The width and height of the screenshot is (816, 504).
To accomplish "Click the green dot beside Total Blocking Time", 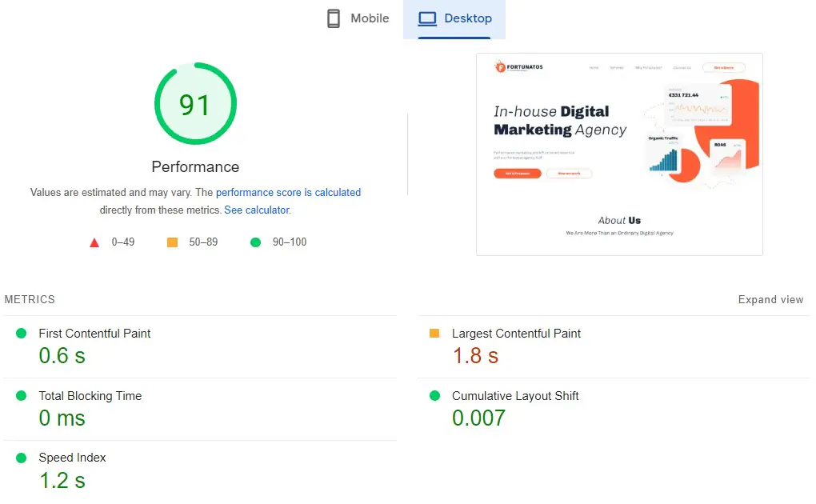I will 22,396.
